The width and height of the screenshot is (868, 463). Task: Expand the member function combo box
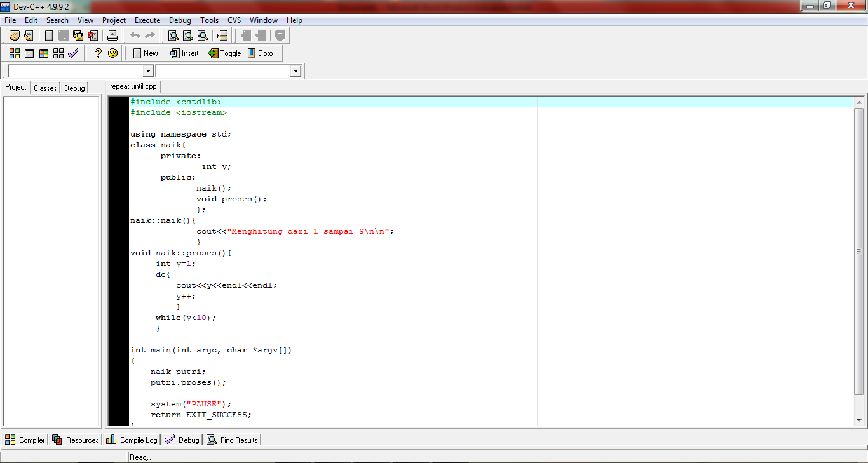click(297, 70)
